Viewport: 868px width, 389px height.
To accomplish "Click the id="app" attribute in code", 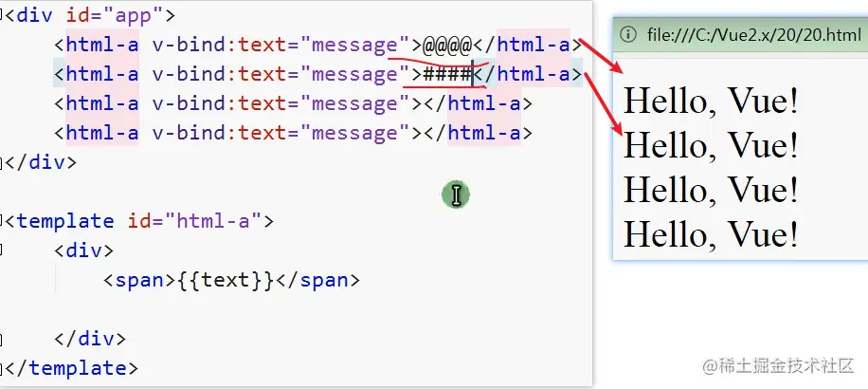I will [x=115, y=15].
